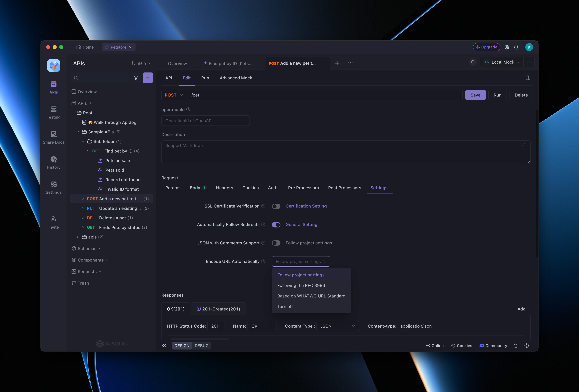This screenshot has height=392, width=579.
Task: Close the Petstore project tab
Action: tap(130, 47)
